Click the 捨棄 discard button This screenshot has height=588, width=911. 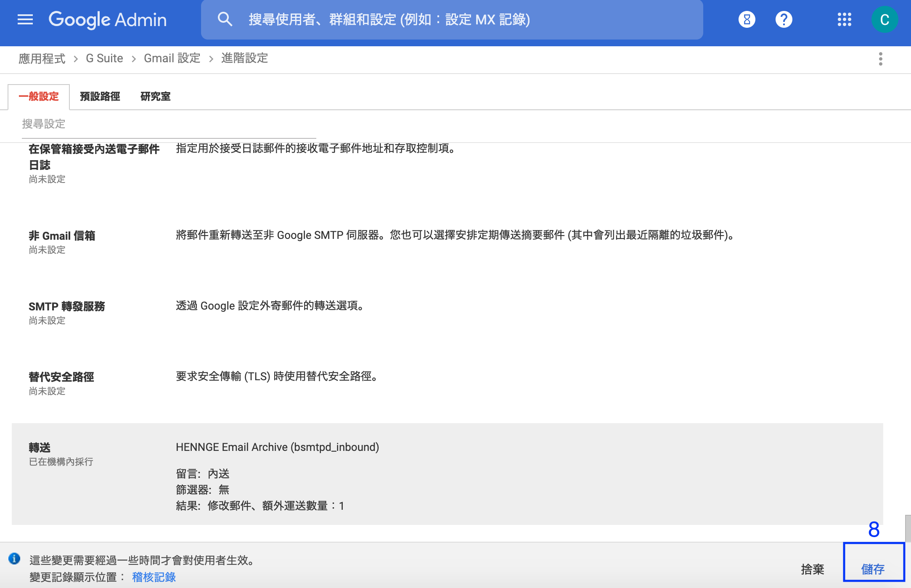pyautogui.click(x=813, y=569)
